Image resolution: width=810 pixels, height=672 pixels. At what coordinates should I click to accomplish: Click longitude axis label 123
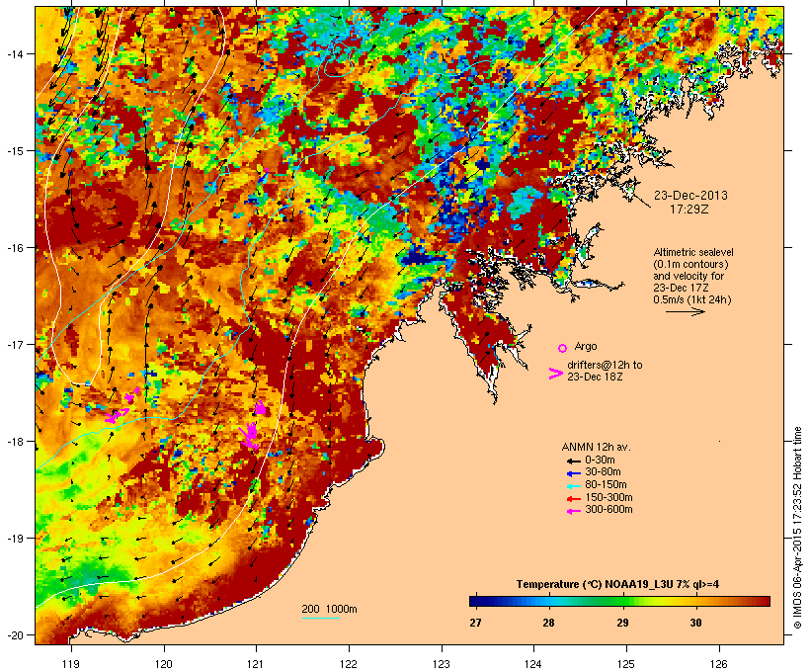[442, 664]
